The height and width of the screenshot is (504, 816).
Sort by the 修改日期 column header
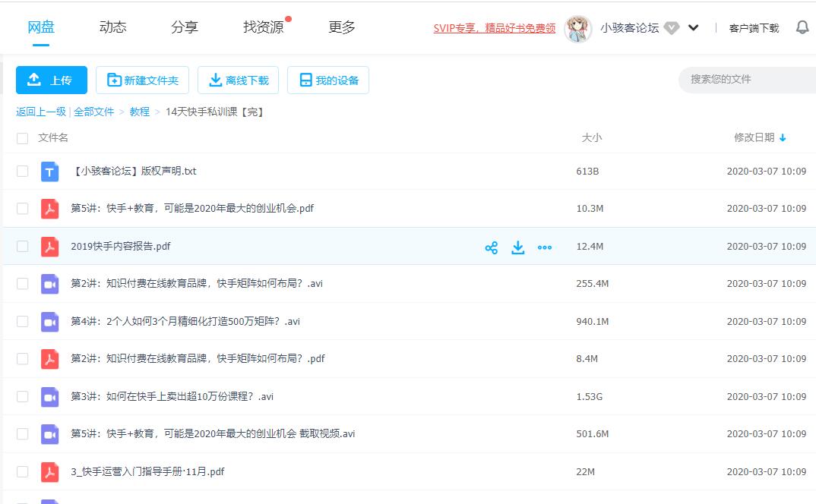tap(754, 138)
